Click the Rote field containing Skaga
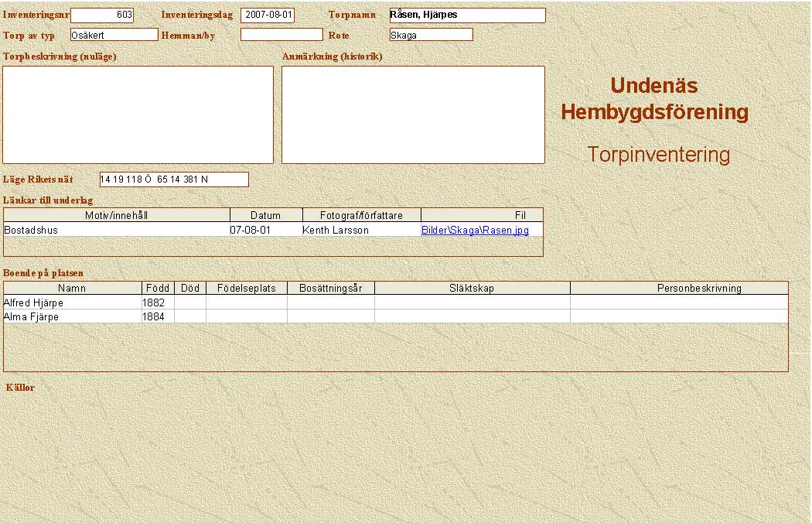The image size is (812, 523). pos(431,35)
